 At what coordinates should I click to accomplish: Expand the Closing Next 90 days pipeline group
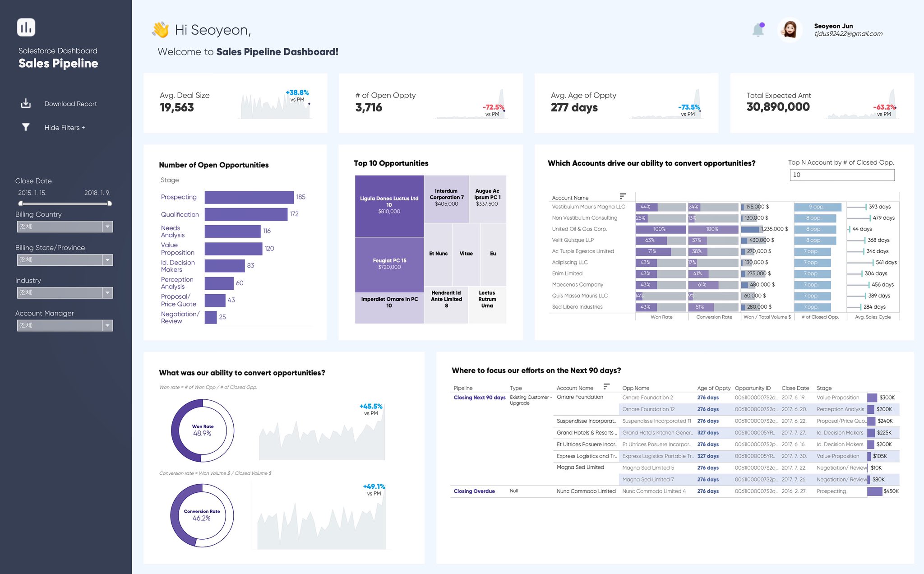pyautogui.click(x=479, y=397)
